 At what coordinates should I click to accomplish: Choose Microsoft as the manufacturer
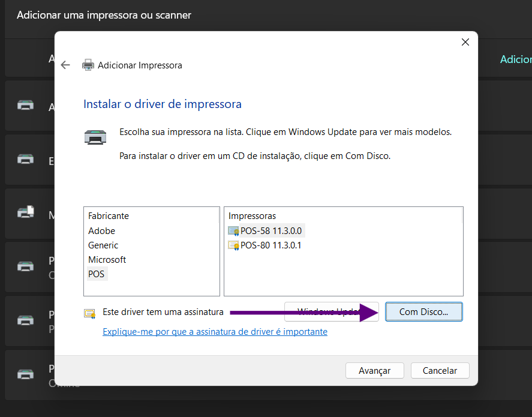[107, 260]
